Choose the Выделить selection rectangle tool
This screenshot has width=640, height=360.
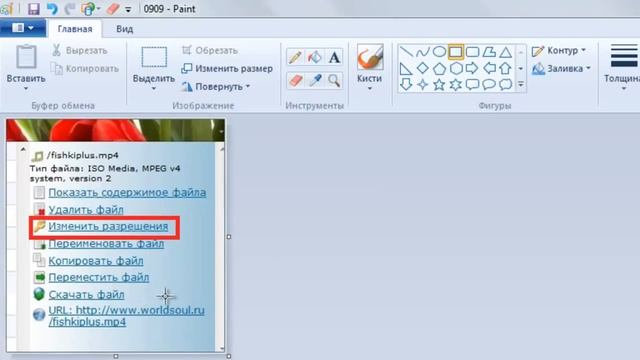(x=154, y=57)
